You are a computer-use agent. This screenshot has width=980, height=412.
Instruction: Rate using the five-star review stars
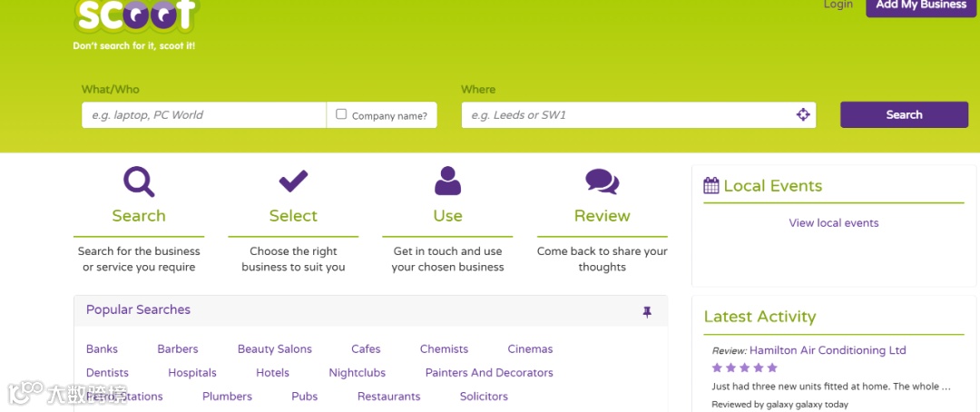(x=744, y=368)
